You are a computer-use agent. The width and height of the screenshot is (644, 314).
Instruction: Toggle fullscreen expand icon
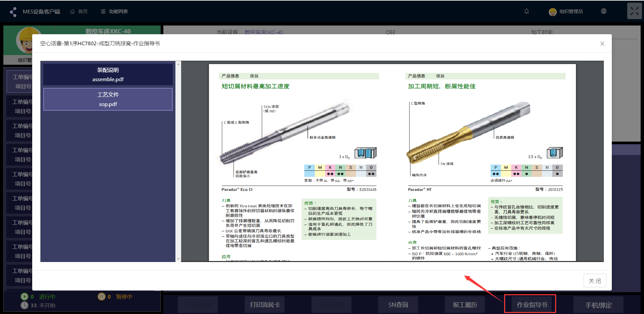[x=634, y=11]
